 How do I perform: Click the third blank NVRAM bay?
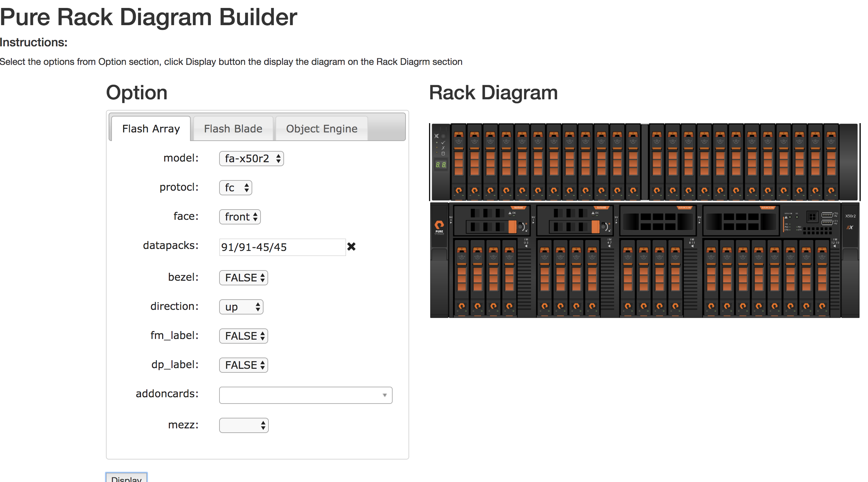click(658, 220)
